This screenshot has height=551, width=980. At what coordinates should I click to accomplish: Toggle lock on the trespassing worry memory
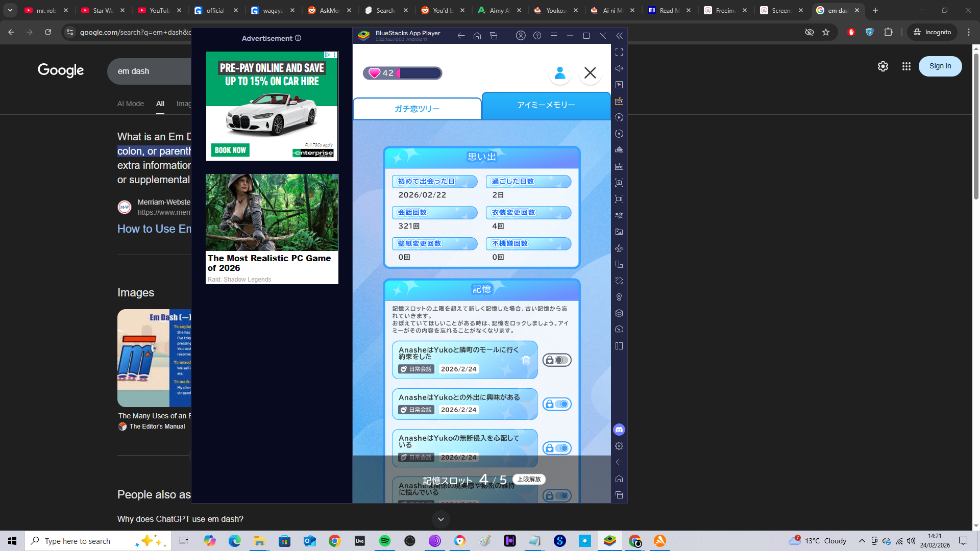(556, 448)
